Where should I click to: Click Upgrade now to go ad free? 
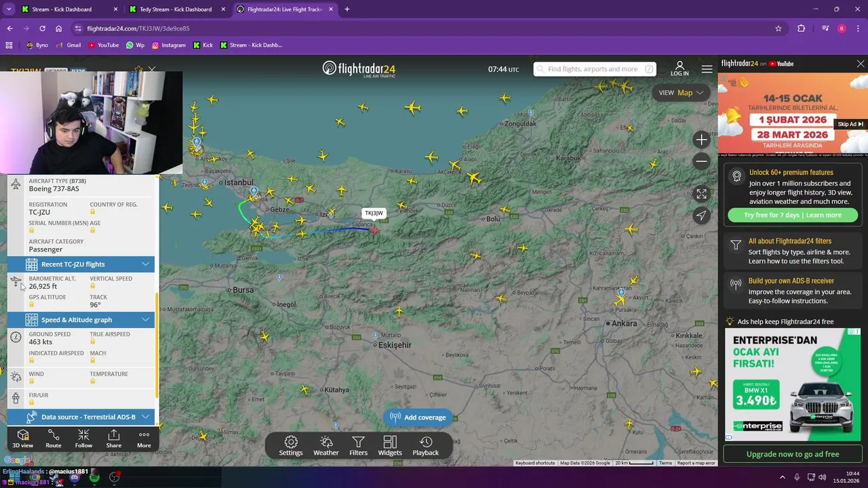tap(793, 454)
